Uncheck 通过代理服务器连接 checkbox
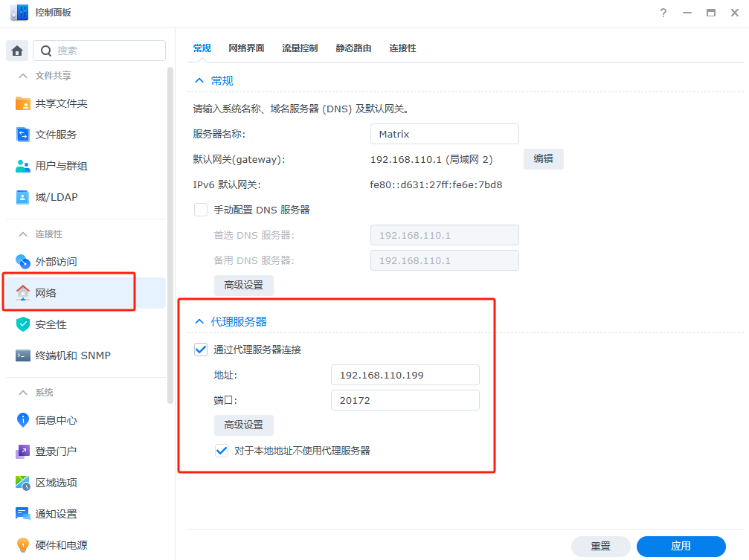The image size is (749, 560). click(x=201, y=350)
